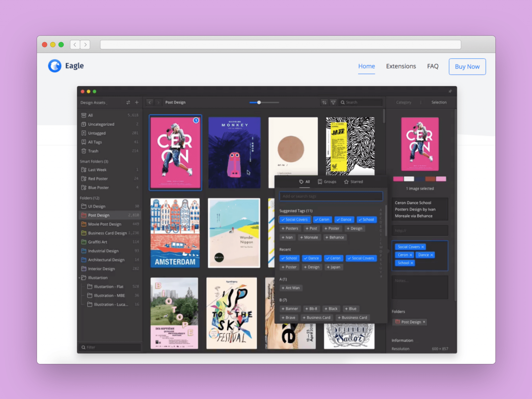Add the Moreale suggested tag
This screenshot has width=532, height=399.
[x=309, y=237]
